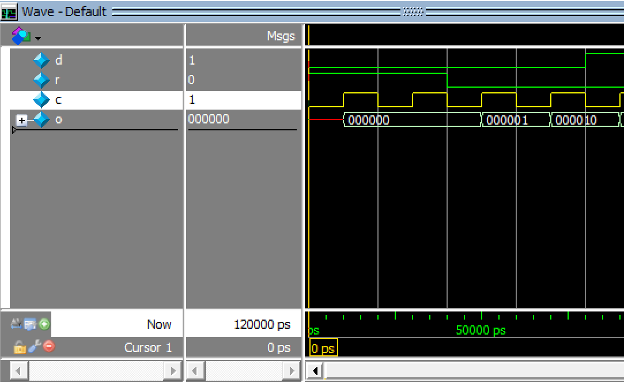Select signal d in the wave list
Viewport: 624px width, 384px height.
(x=58, y=60)
